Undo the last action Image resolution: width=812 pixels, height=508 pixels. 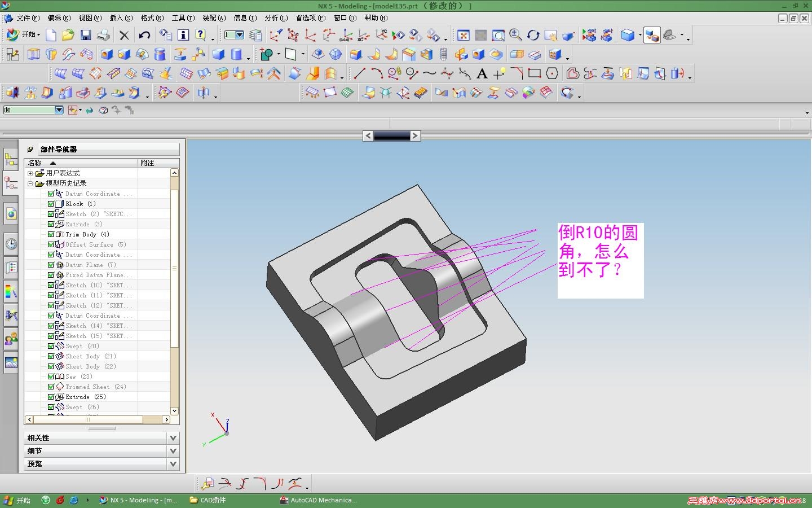(x=144, y=35)
